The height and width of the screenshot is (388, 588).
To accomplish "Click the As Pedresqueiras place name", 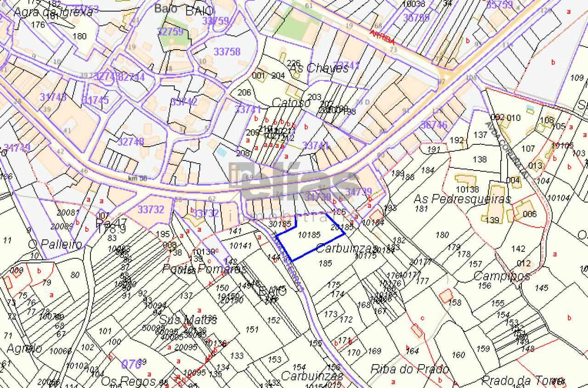I will point(462,199).
